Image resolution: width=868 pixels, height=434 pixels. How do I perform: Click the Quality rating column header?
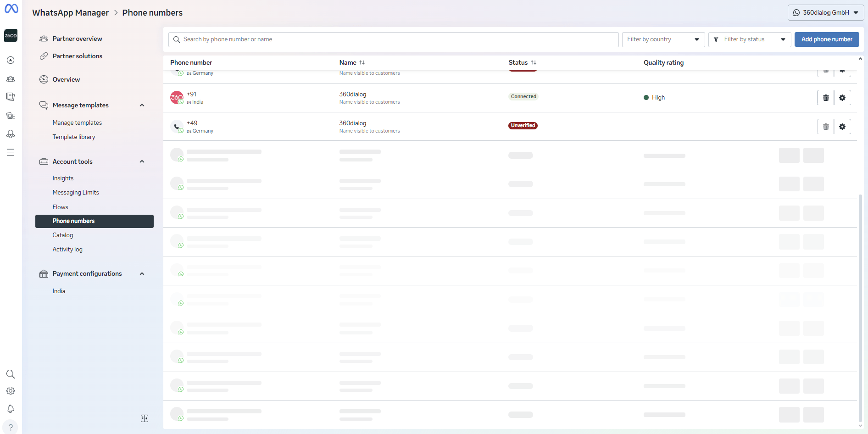coord(663,62)
